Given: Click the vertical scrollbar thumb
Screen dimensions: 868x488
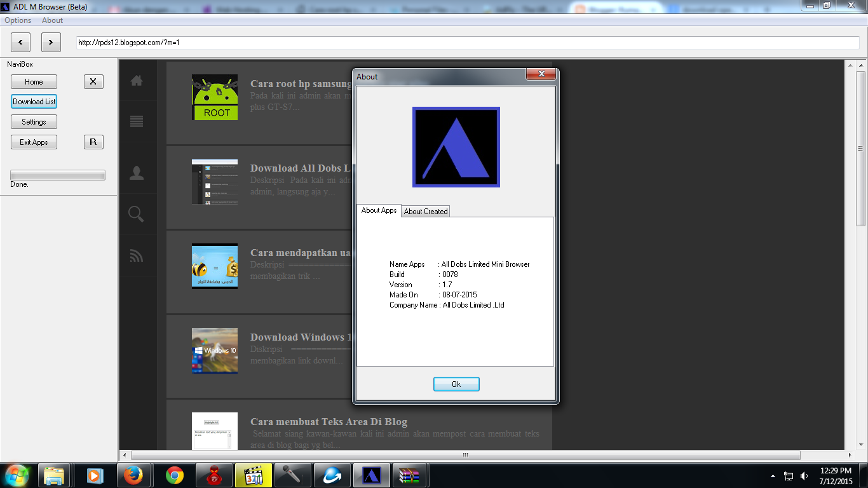Looking at the screenshot, I should pos(861,149).
